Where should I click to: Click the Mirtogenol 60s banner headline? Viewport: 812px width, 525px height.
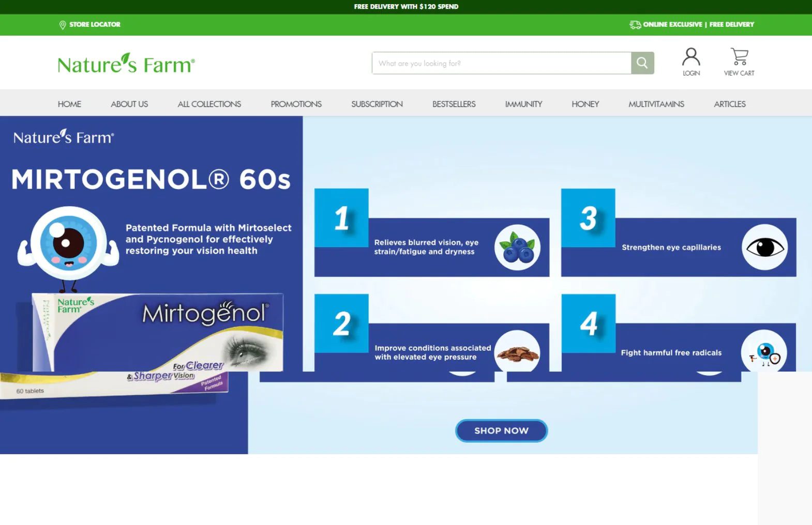[x=151, y=179]
